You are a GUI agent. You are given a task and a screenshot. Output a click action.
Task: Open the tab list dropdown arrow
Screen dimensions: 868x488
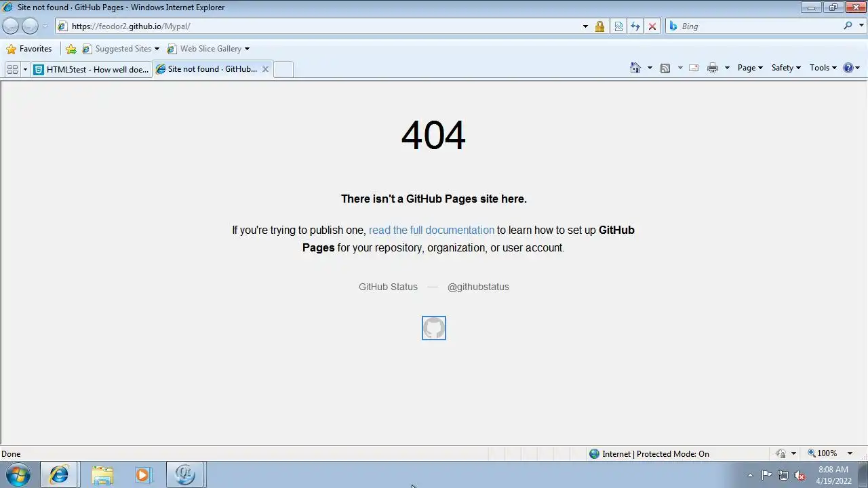click(25, 69)
